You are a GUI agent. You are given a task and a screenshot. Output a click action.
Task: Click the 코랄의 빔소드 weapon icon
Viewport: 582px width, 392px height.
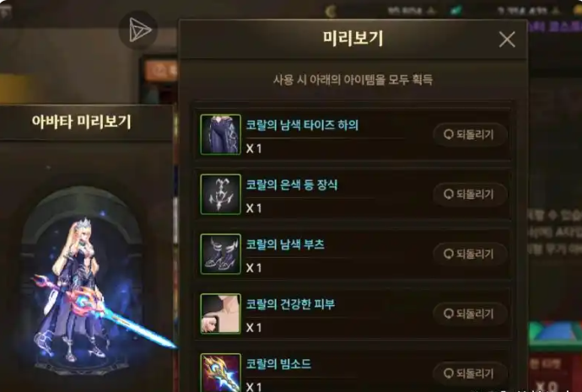[220, 373]
